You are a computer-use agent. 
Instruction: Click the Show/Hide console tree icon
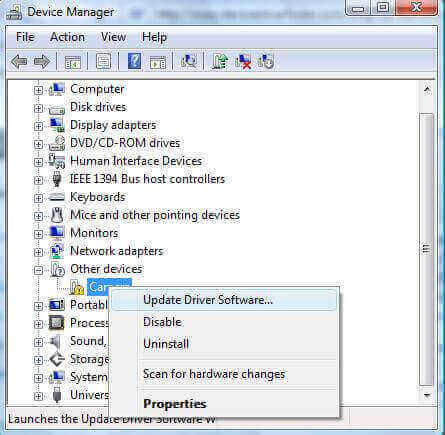pyautogui.click(x=73, y=62)
